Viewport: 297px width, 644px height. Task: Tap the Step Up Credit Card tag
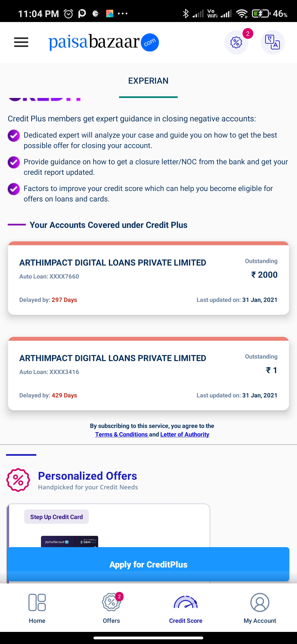[56, 517]
